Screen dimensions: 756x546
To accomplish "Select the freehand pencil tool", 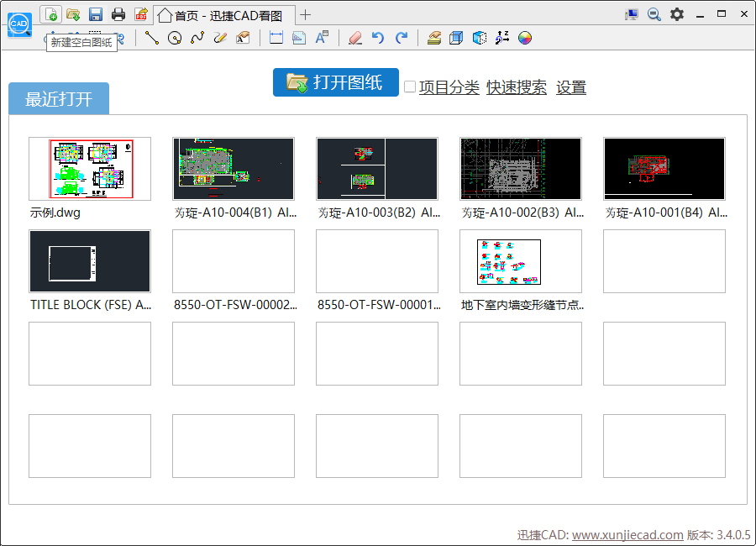I will click(x=220, y=38).
